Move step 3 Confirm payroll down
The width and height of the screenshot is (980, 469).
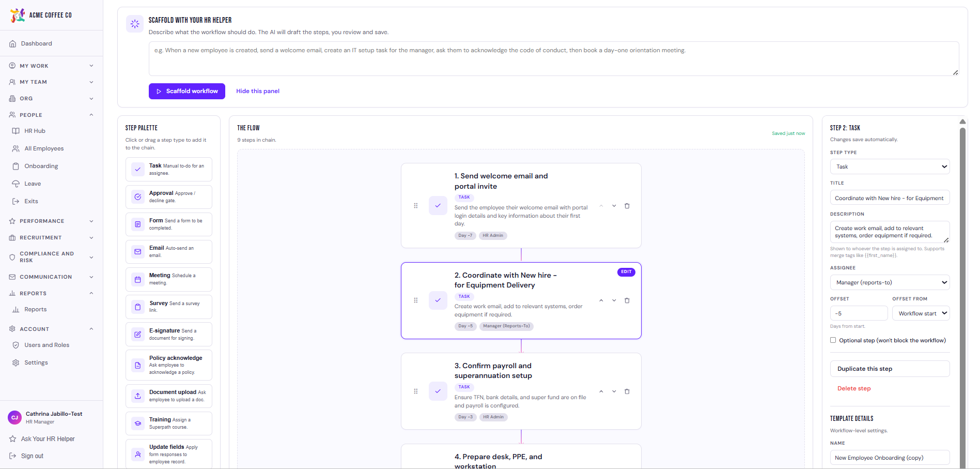614,391
